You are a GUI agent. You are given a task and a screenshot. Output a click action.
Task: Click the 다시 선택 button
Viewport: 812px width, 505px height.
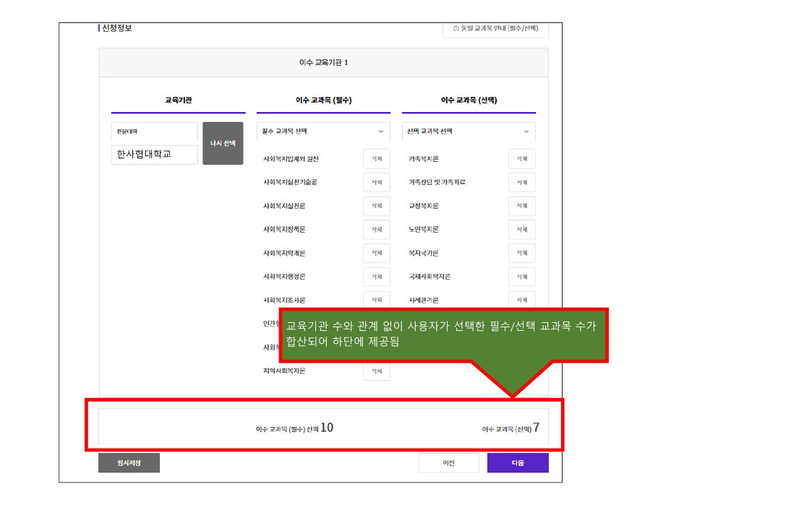pyautogui.click(x=223, y=143)
